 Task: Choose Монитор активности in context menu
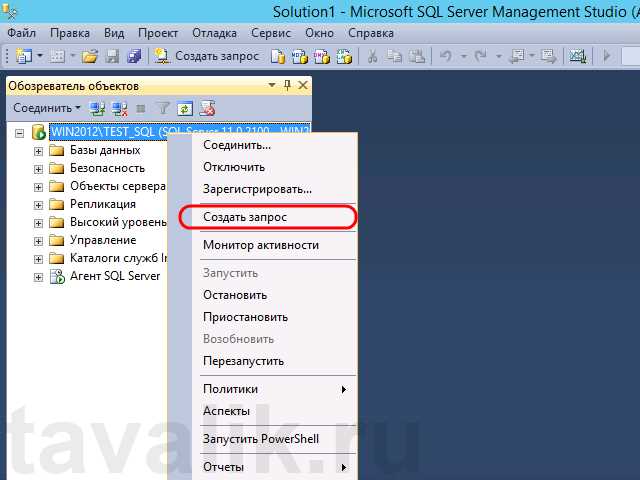coord(263,245)
